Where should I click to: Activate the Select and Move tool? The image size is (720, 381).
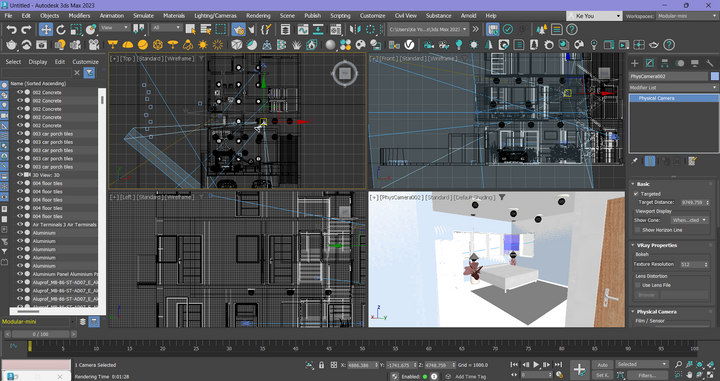[45, 30]
